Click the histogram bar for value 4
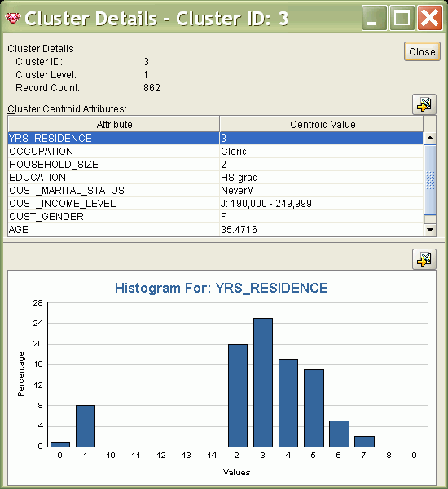Viewport: 448px width, 489px height. pyautogui.click(x=288, y=403)
